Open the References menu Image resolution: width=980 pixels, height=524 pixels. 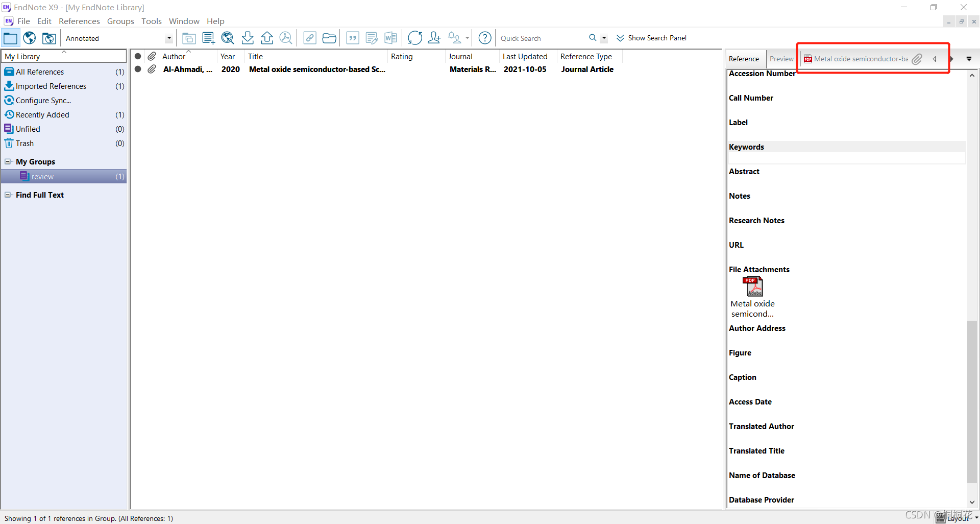79,21
